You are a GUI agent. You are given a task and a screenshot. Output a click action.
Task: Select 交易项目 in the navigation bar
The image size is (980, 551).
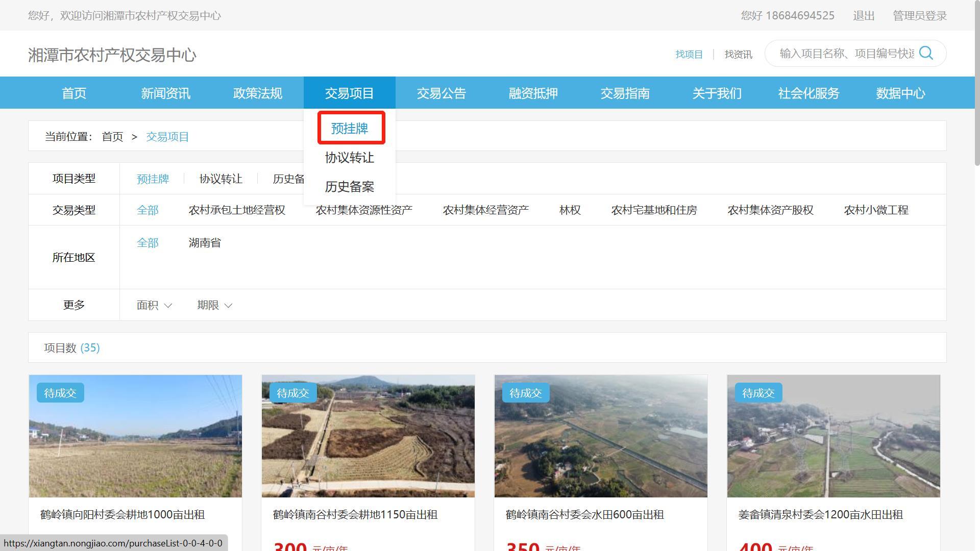coord(350,93)
